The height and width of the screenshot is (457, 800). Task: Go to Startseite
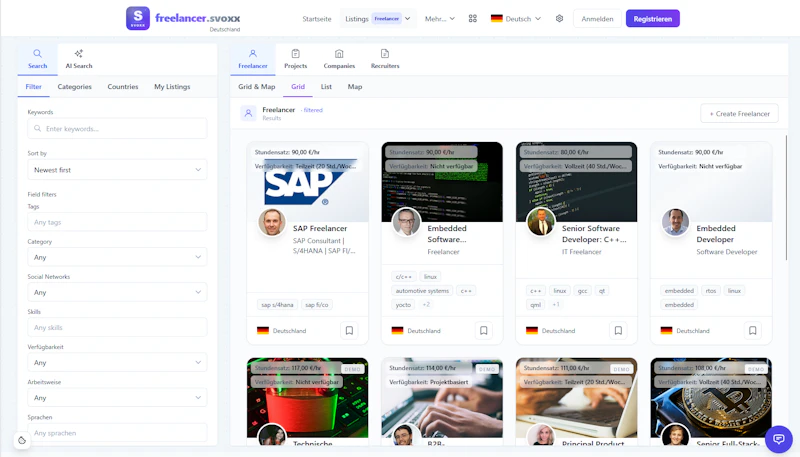click(x=316, y=19)
